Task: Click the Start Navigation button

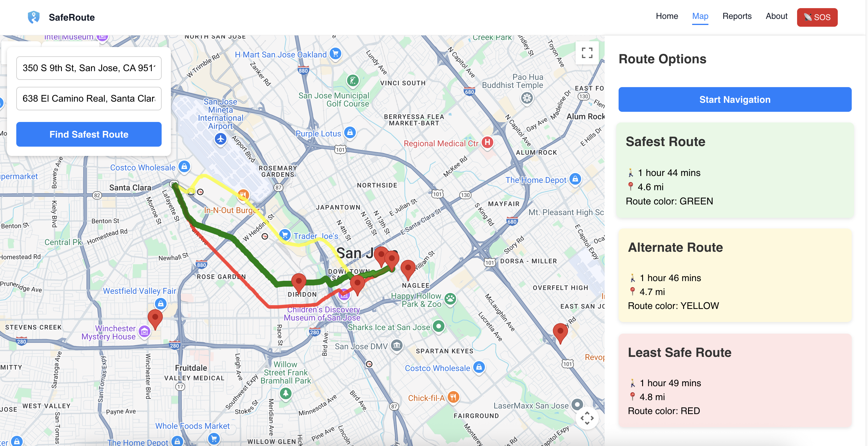Action: (x=735, y=99)
